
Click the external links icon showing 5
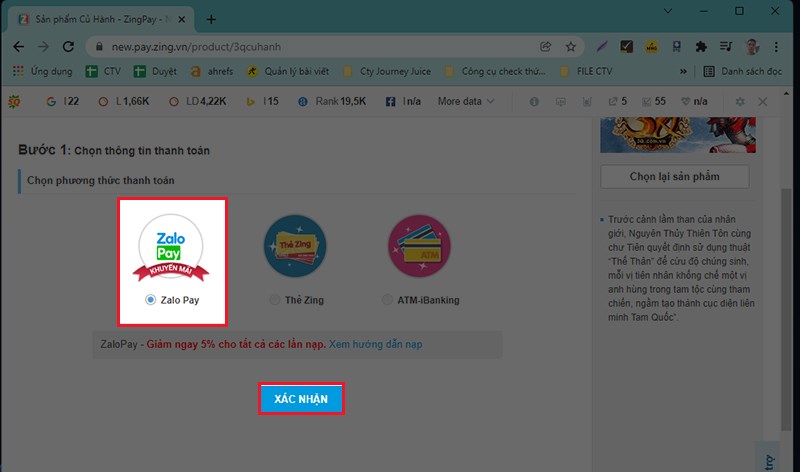click(x=613, y=102)
